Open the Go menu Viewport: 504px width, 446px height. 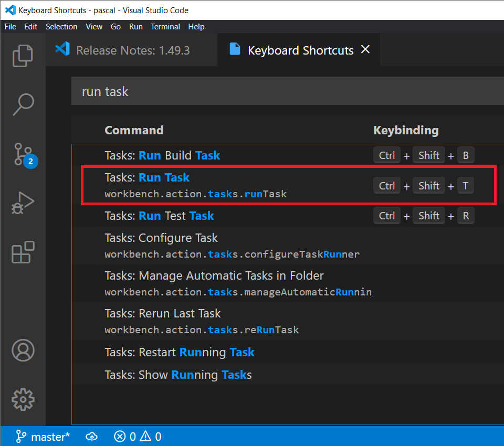pyautogui.click(x=115, y=27)
